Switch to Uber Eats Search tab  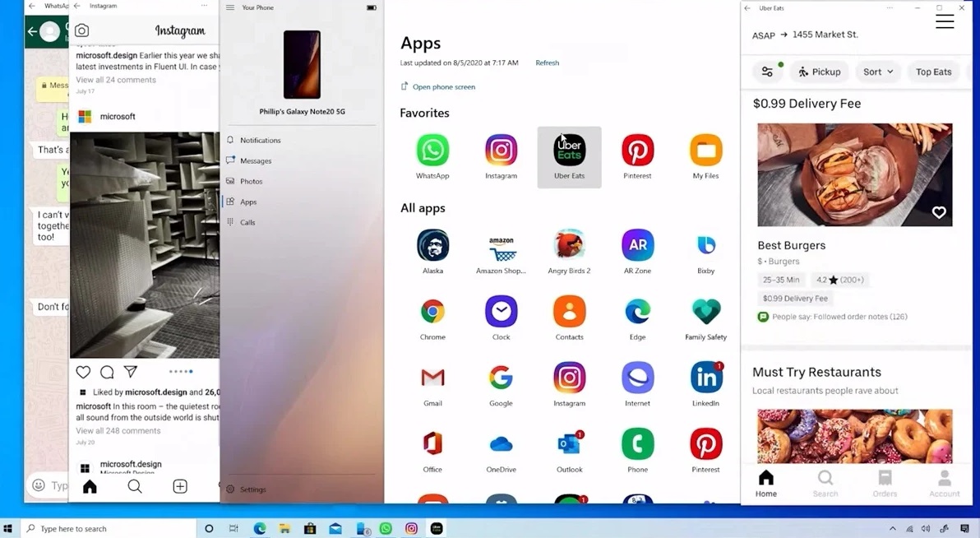[x=825, y=484]
